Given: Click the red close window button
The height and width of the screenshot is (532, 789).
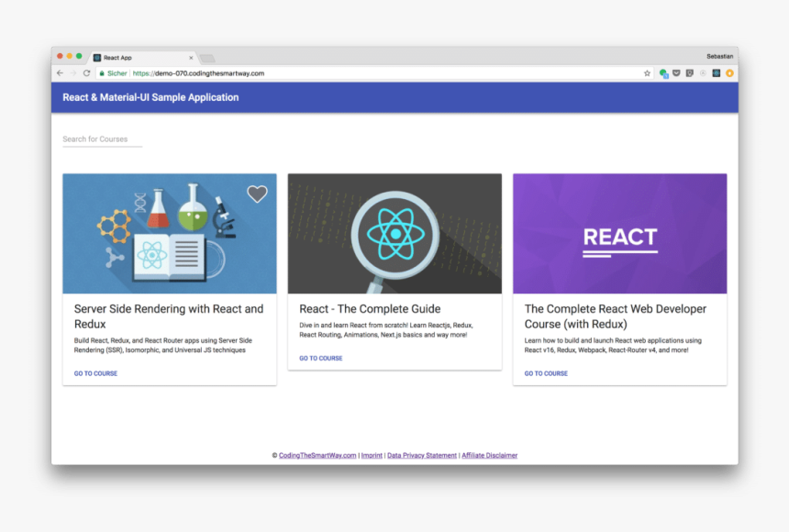Looking at the screenshot, I should coord(60,56).
